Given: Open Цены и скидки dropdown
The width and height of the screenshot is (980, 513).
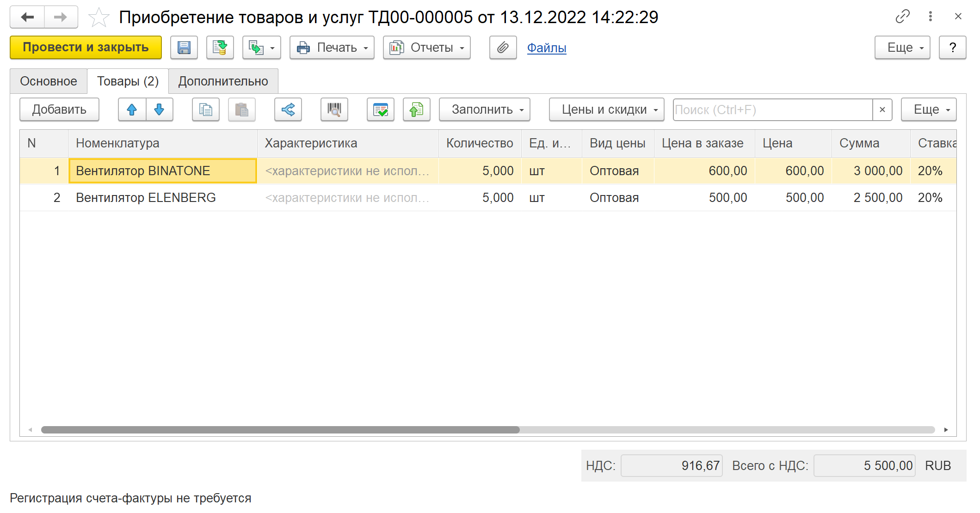Looking at the screenshot, I should 606,110.
